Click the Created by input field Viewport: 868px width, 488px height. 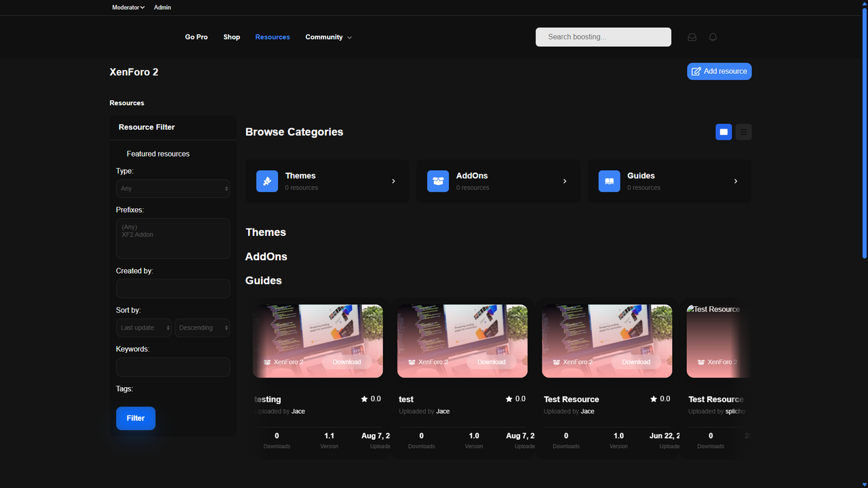tap(173, 288)
